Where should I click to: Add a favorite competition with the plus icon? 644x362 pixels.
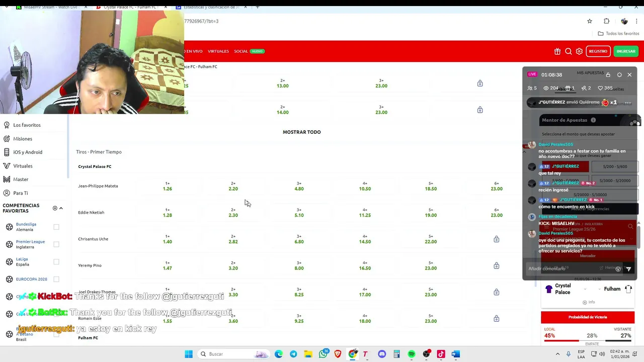(55, 208)
